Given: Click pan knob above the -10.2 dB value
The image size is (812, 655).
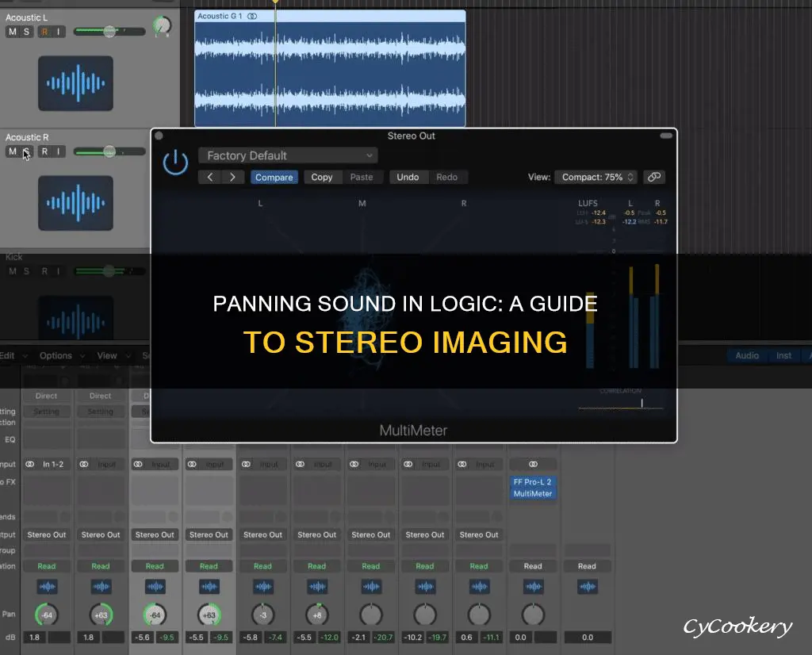Looking at the screenshot, I should coord(425,615).
